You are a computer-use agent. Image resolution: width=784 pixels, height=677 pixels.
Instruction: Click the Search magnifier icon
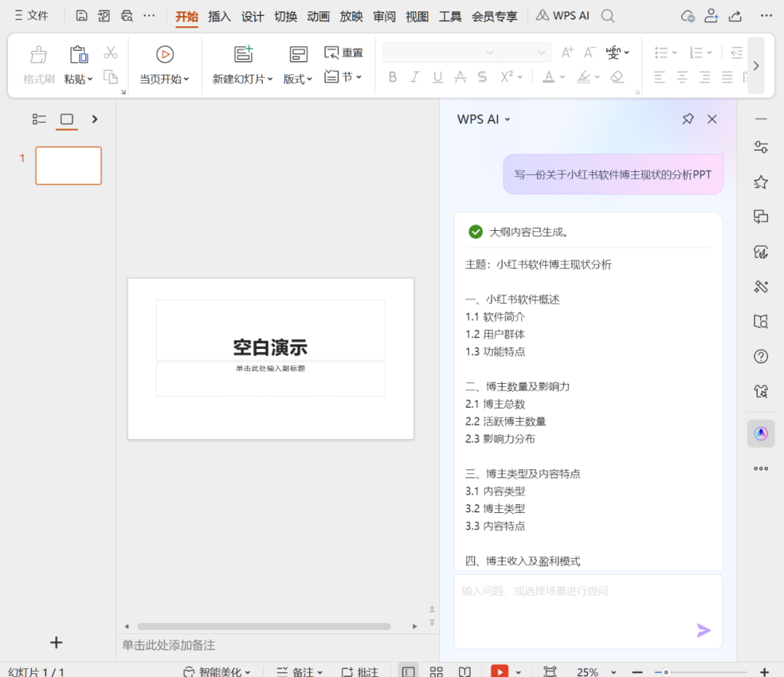tap(608, 16)
